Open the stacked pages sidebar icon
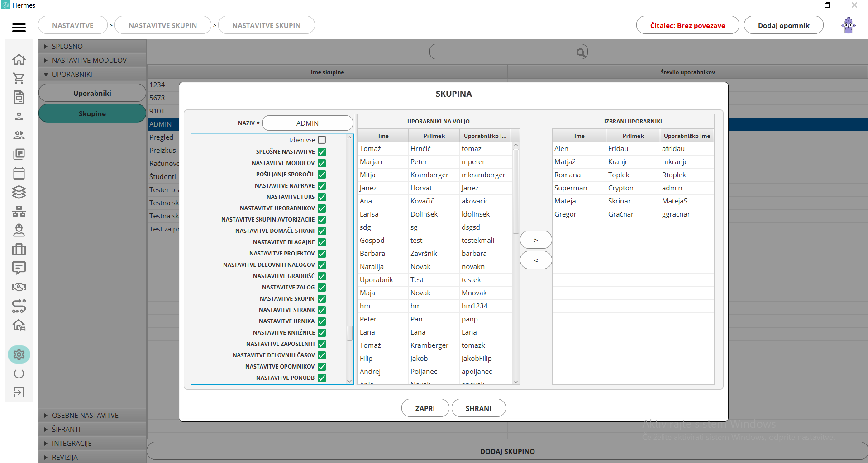Image resolution: width=868 pixels, height=463 pixels. click(x=19, y=154)
